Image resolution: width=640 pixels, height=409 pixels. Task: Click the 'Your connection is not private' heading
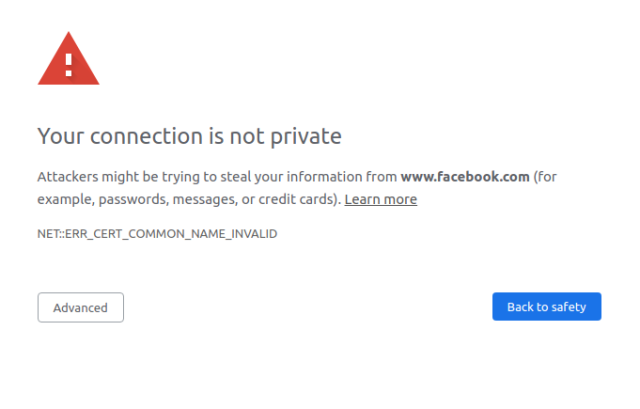[x=189, y=136]
